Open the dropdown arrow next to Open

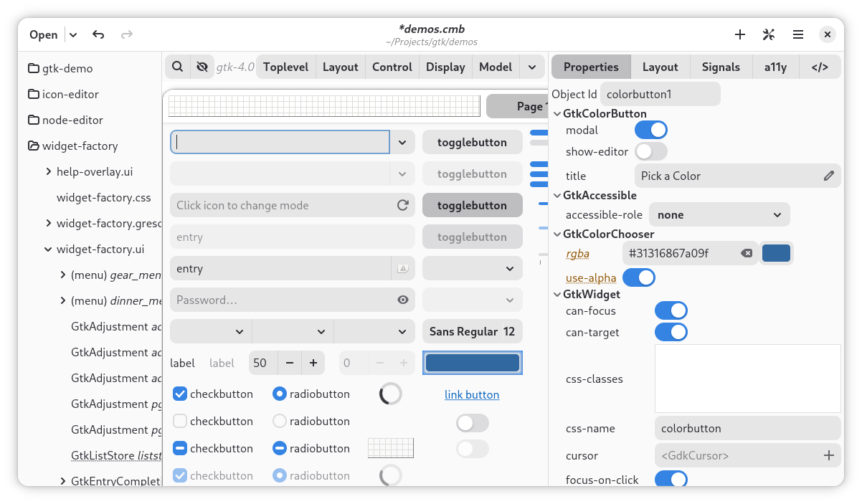point(73,34)
